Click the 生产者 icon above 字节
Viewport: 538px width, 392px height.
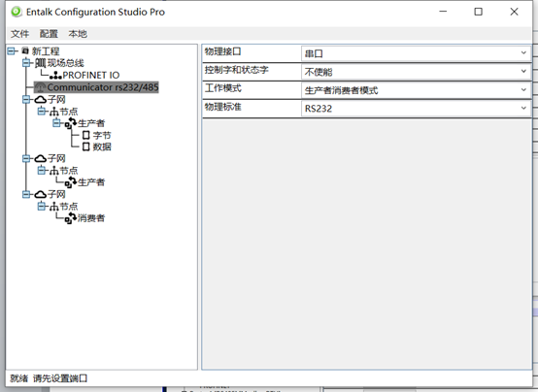pos(71,123)
